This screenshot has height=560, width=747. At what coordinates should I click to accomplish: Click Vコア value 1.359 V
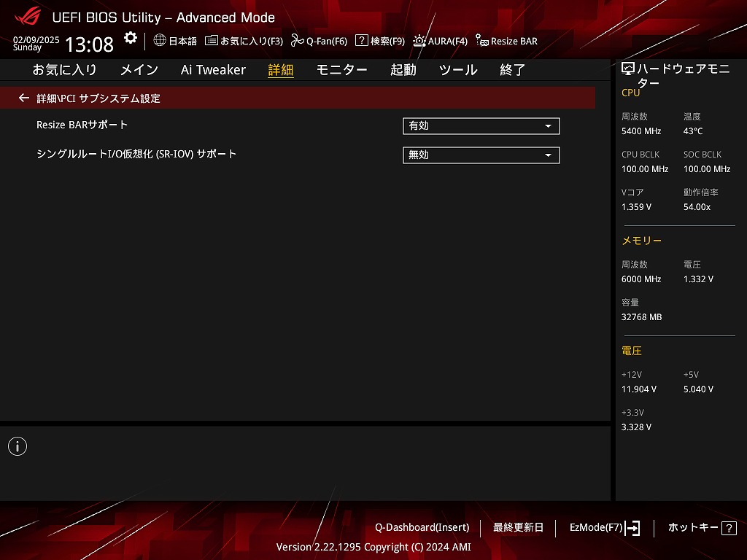tap(636, 207)
